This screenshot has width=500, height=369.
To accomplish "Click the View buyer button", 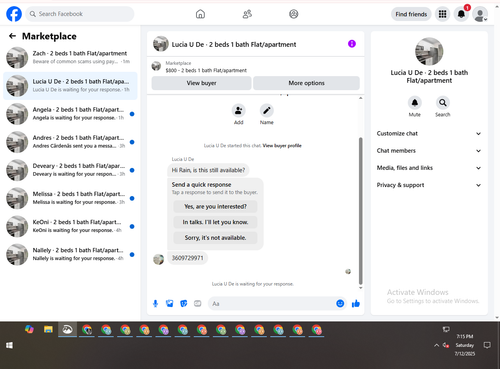I will tap(201, 83).
